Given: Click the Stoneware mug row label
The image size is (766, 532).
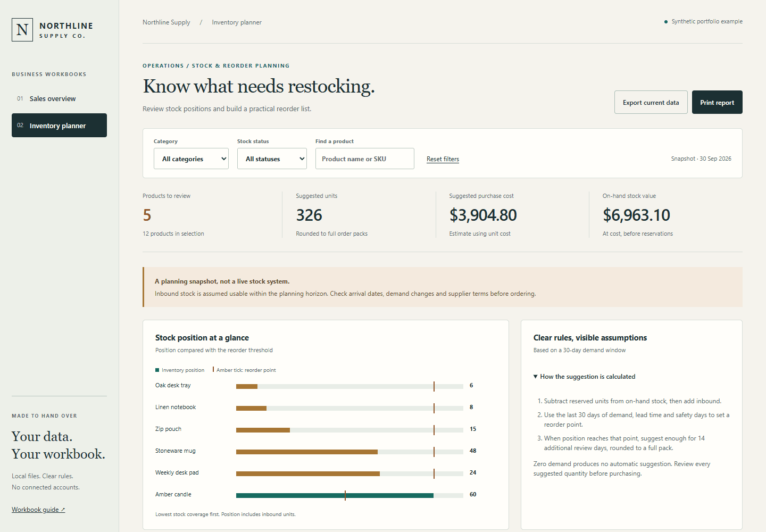Looking at the screenshot, I should 176,451.
